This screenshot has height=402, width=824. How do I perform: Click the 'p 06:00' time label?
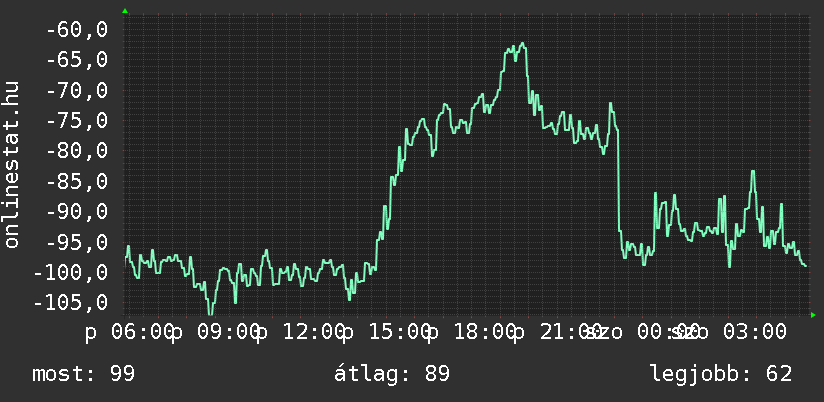coord(128,331)
